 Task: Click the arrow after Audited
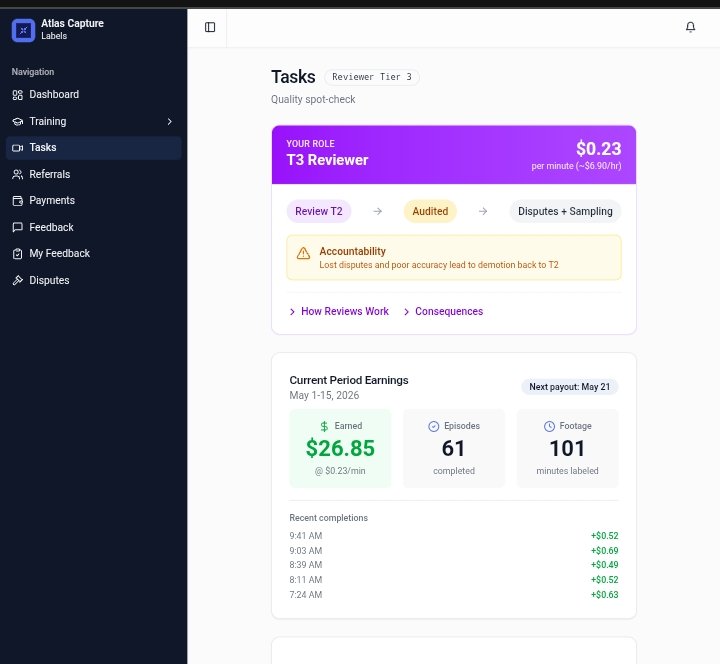[483, 211]
